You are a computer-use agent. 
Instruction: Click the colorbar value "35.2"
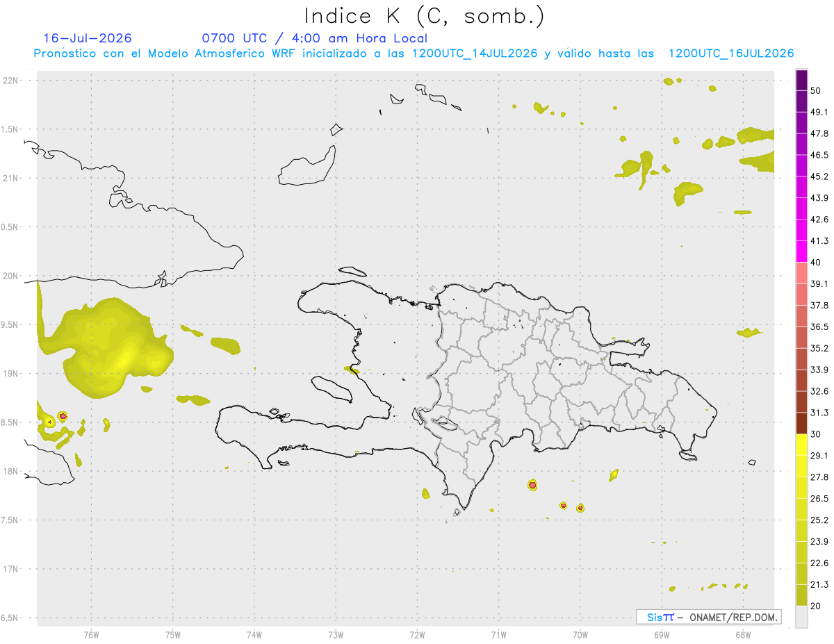[820, 349]
